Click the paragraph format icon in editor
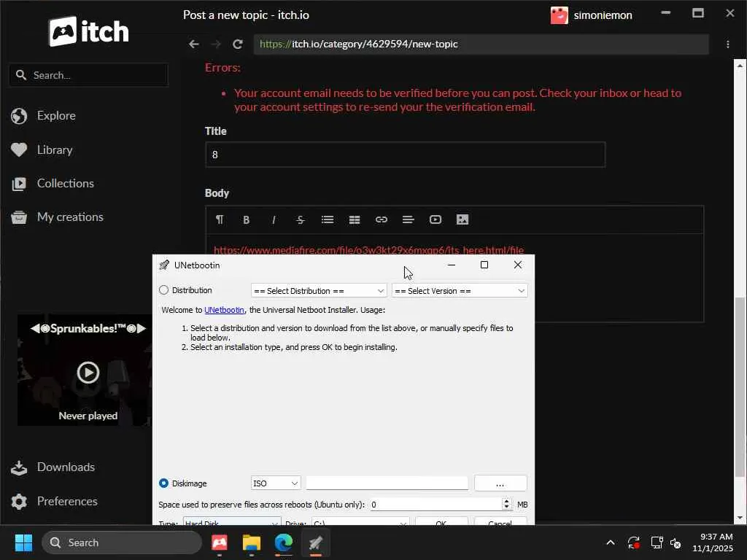 pos(219,219)
